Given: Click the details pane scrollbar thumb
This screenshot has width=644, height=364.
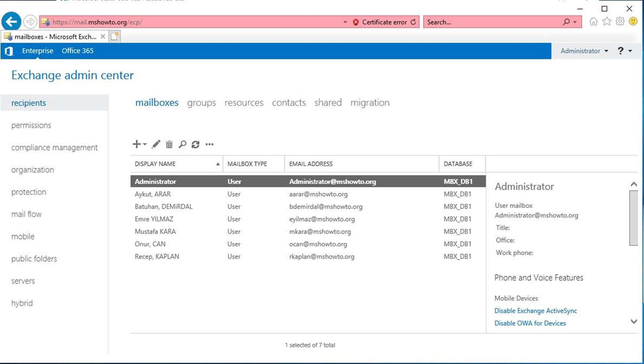Looking at the screenshot, I should coord(634,218).
